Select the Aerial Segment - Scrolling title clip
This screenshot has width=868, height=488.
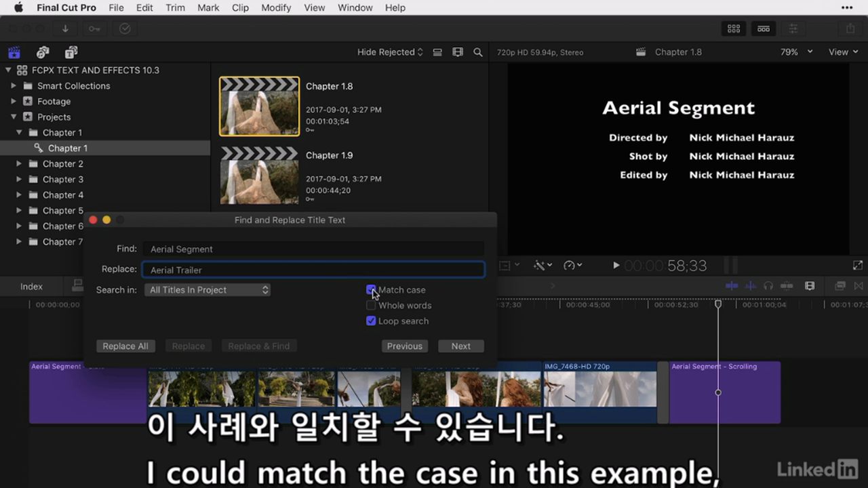725,392
